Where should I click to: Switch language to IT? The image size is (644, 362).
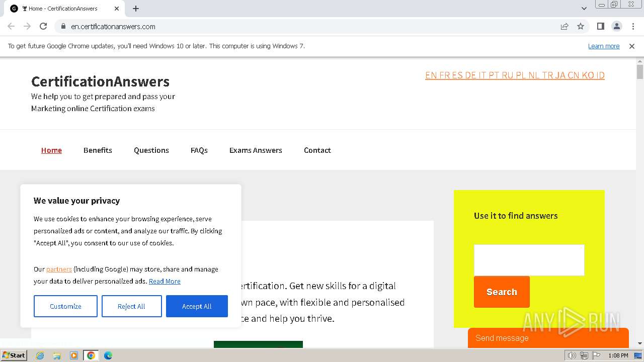[x=482, y=75]
